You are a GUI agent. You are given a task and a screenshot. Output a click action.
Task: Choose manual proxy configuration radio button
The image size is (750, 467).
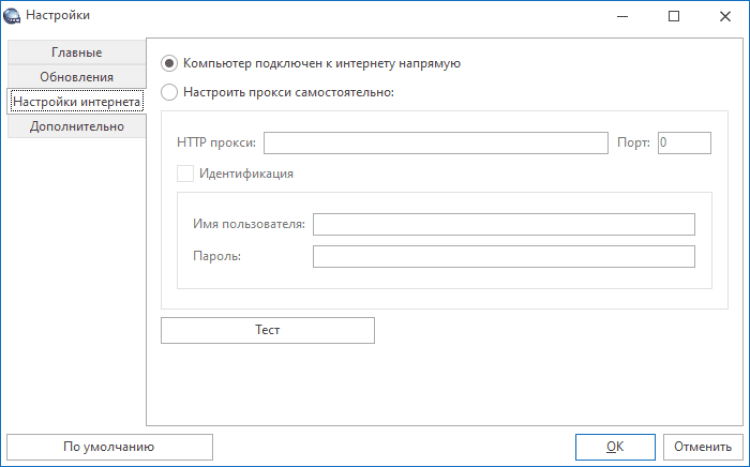(x=169, y=93)
